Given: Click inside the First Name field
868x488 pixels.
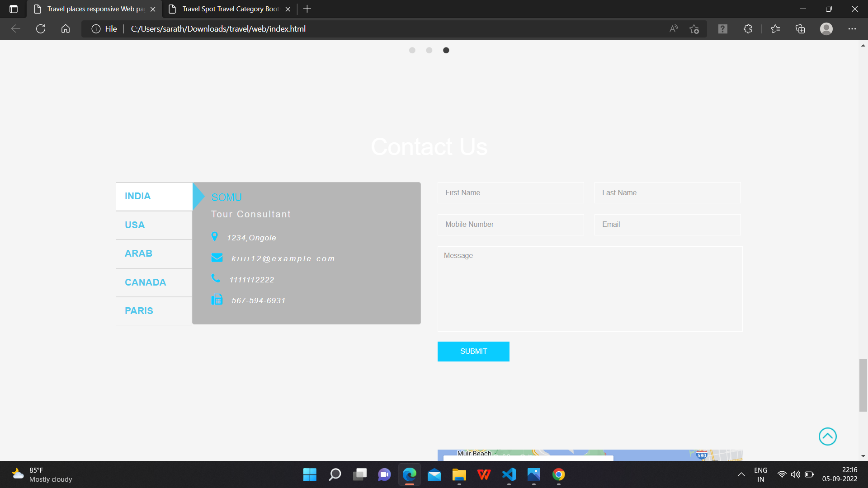Looking at the screenshot, I should click(x=510, y=192).
